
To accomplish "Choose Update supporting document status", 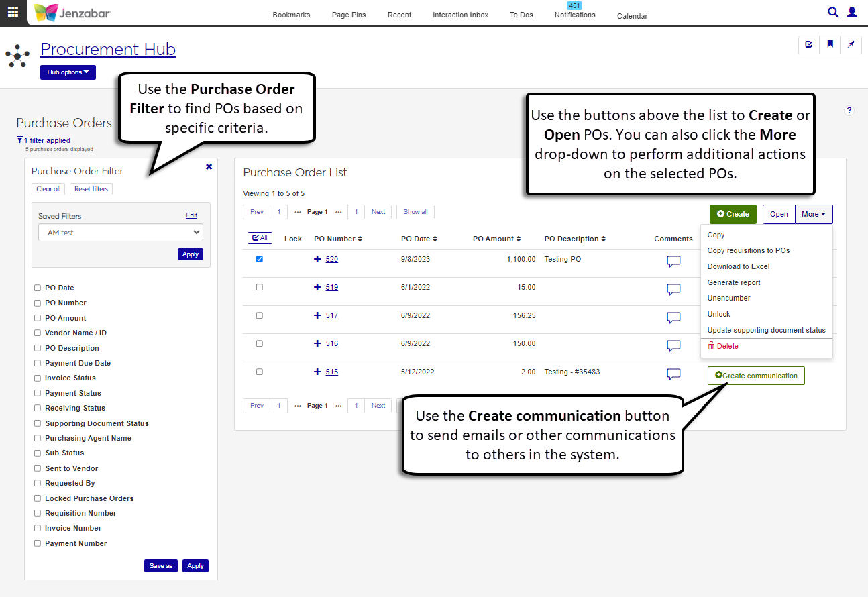I will (x=767, y=330).
